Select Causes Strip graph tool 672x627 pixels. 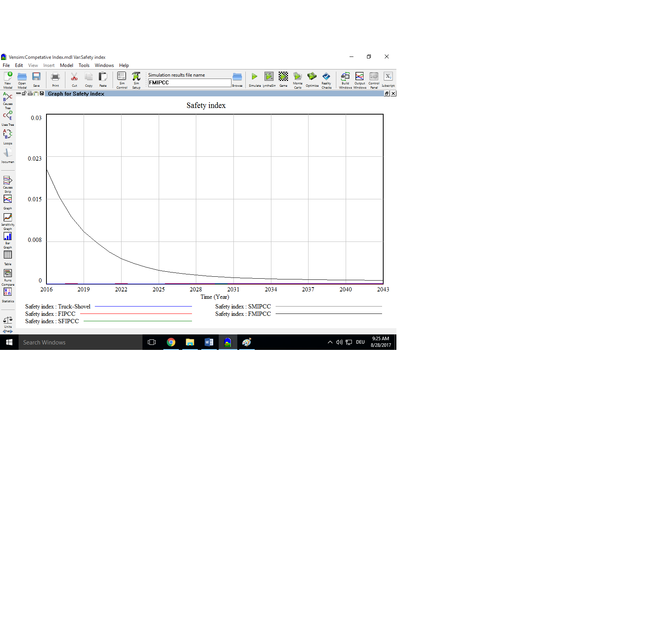pyautogui.click(x=8, y=184)
